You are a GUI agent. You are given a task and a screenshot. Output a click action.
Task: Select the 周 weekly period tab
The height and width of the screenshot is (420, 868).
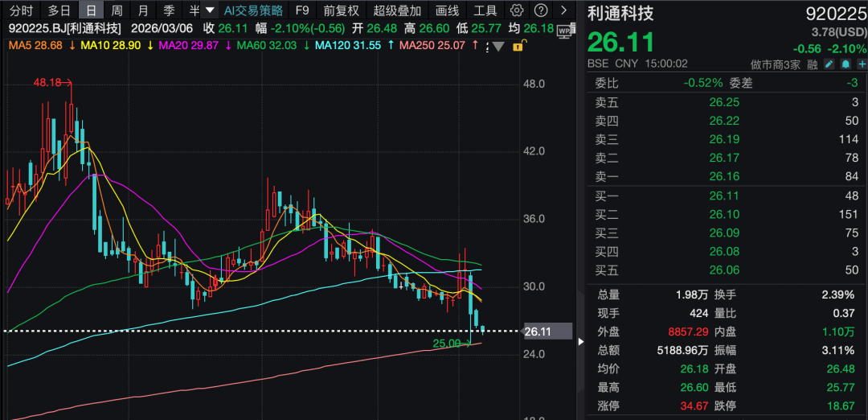pyautogui.click(x=117, y=10)
